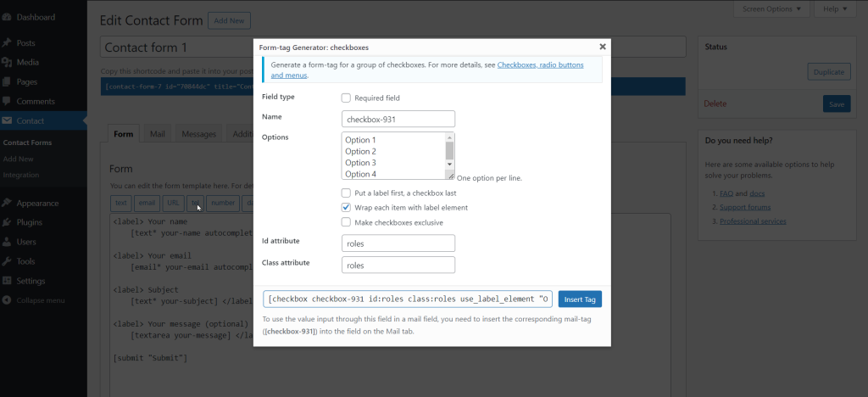The height and width of the screenshot is (397, 868).
Task: Switch to the Mail tab
Action: tap(157, 134)
